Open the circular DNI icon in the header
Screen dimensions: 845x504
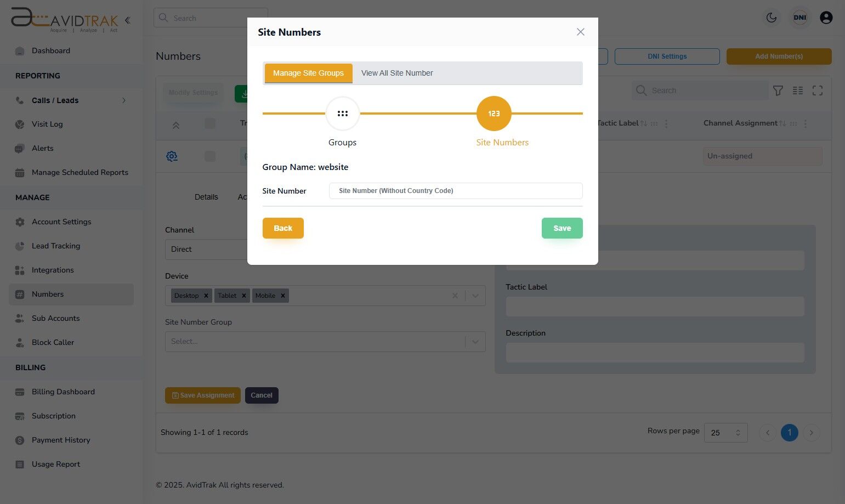pyautogui.click(x=800, y=17)
